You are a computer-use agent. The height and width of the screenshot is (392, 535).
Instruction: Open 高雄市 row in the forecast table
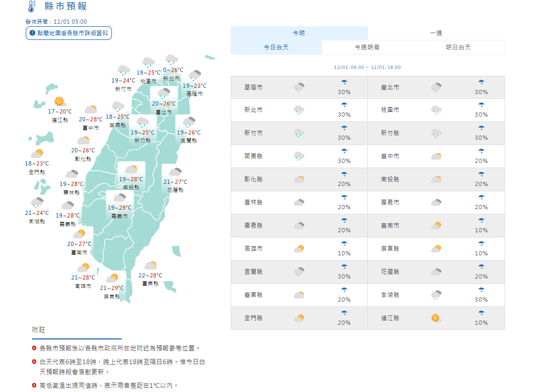(x=253, y=249)
